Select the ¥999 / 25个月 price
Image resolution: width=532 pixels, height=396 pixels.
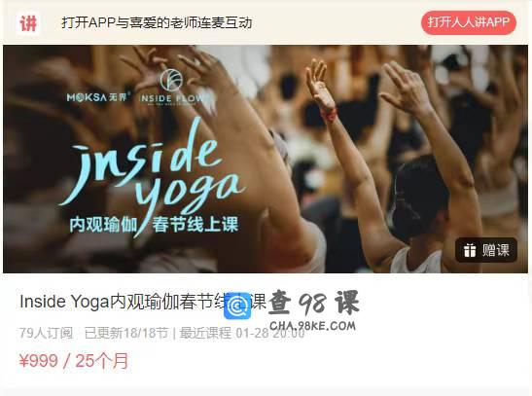(x=74, y=361)
